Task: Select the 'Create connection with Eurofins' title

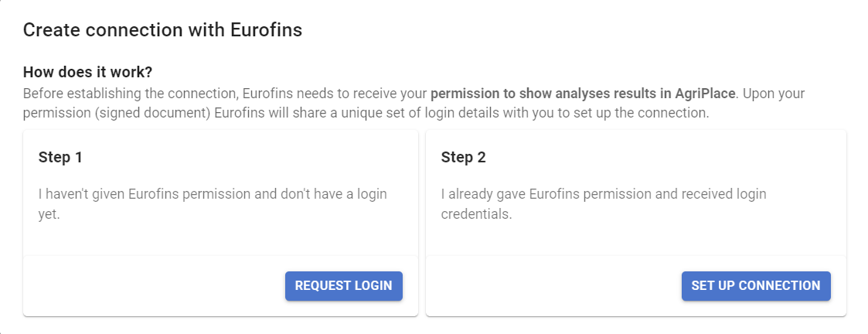Action: (163, 30)
